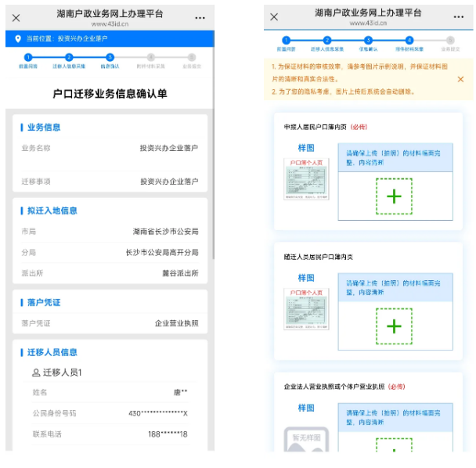
Task: Select step 2 迁移人信息采集 on confirmation page
Action: [x=69, y=57]
